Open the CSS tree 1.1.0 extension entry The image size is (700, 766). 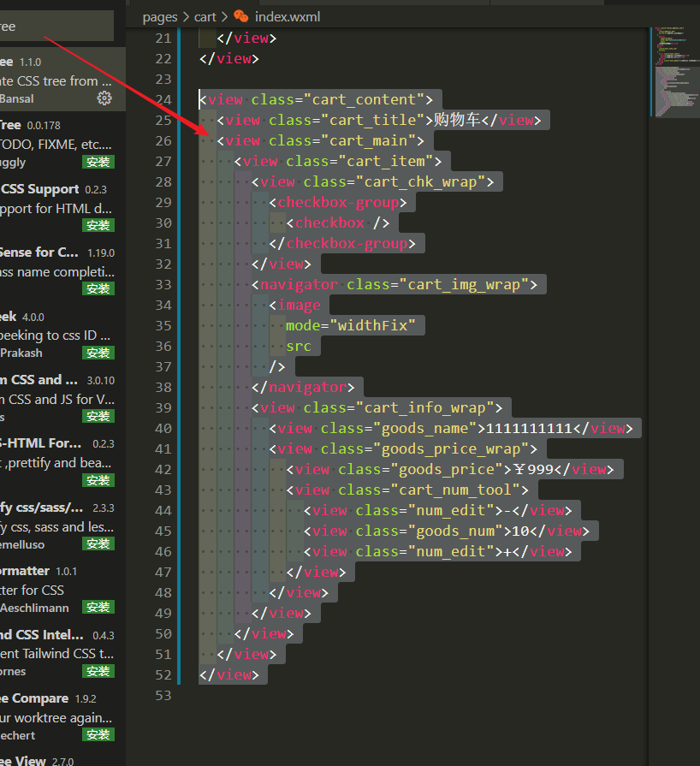(x=62, y=80)
